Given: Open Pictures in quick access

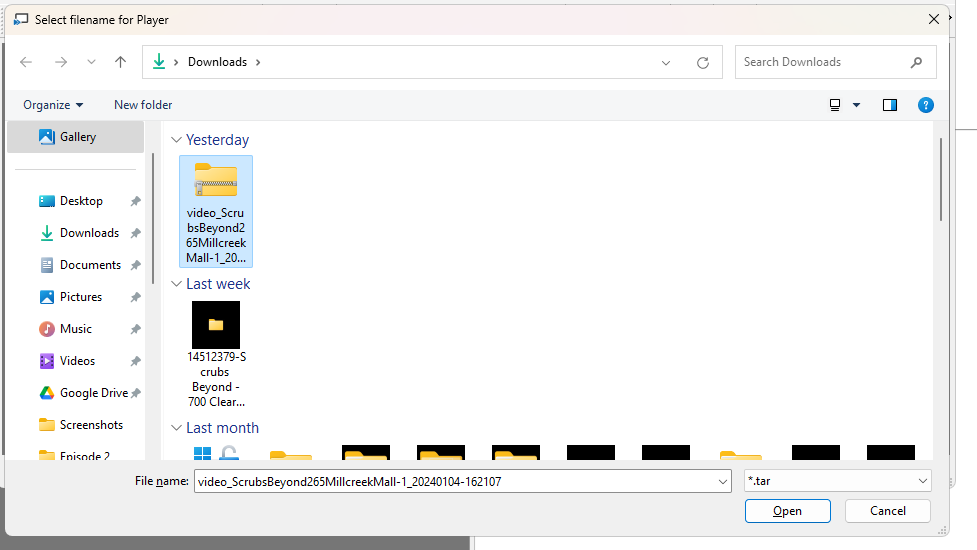Looking at the screenshot, I should click(x=80, y=296).
